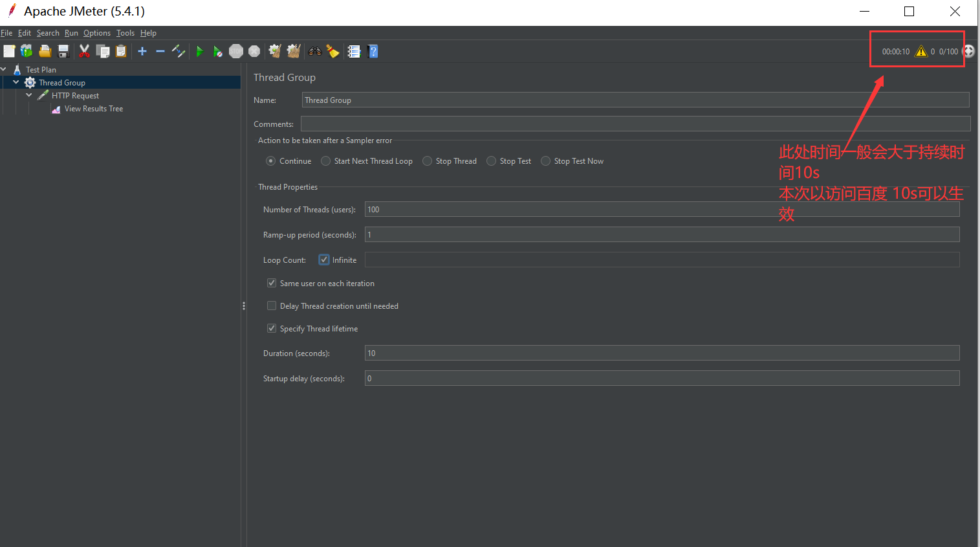Collapse the Test Plan tree node
This screenshot has height=547, width=980.
[x=4, y=69]
